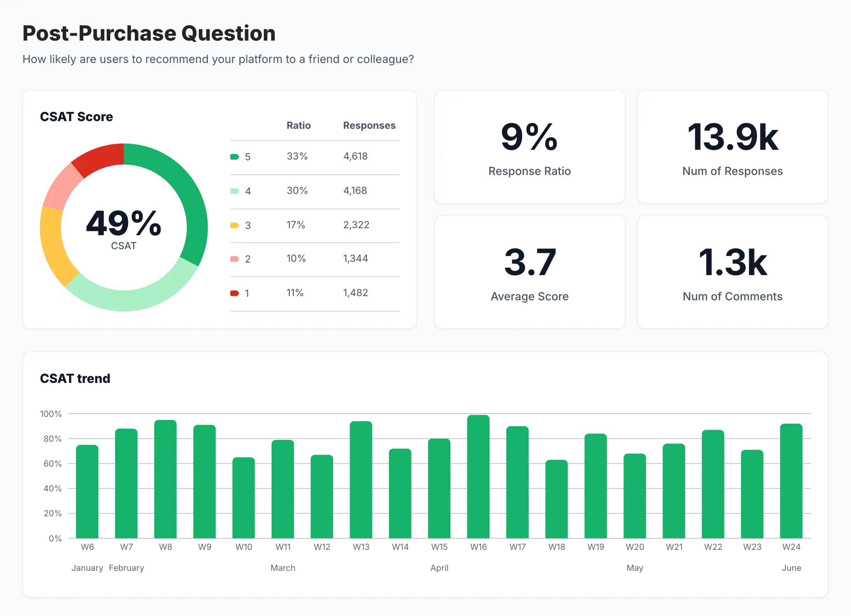The width and height of the screenshot is (851, 616).
Task: Click the W19 bar in CSAT trend
Action: [x=596, y=486]
